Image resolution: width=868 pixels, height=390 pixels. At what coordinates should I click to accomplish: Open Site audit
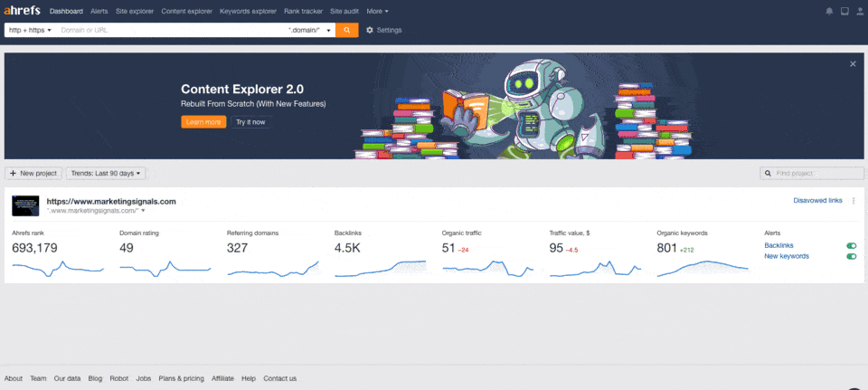[344, 11]
